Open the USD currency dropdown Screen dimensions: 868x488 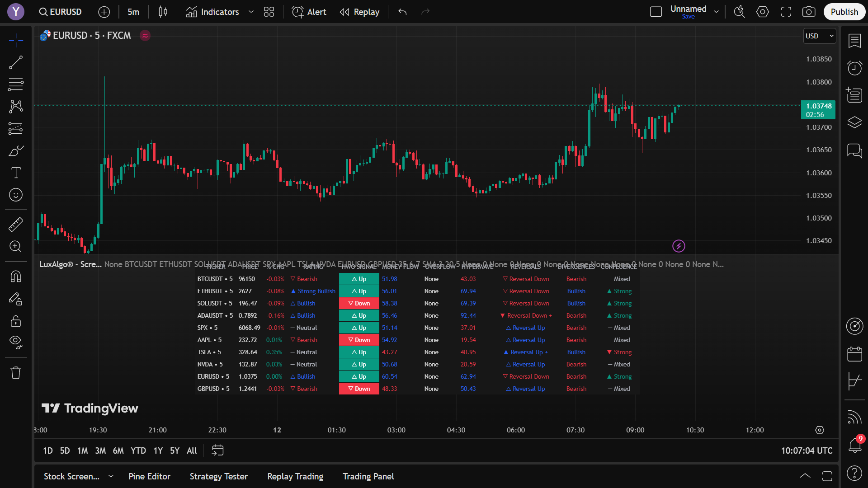click(819, 36)
